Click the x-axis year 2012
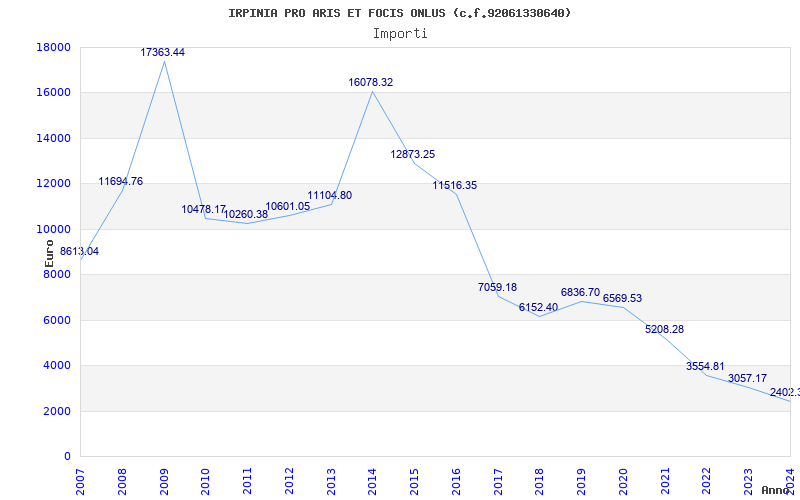 click(289, 482)
